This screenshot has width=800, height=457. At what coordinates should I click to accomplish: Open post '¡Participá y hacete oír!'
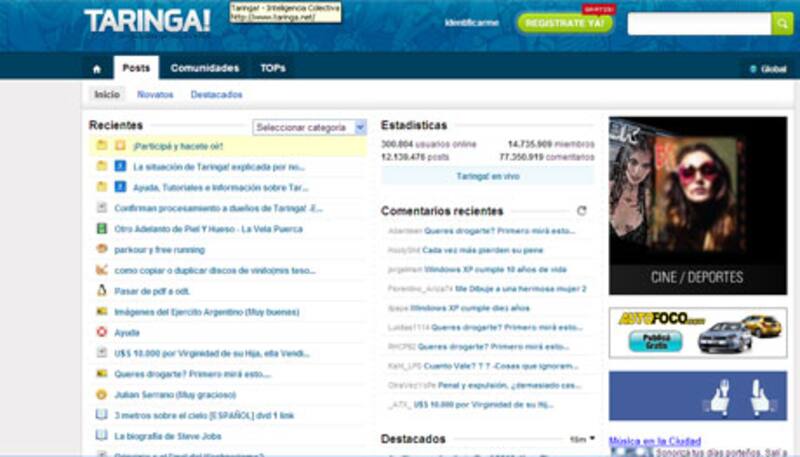click(178, 146)
